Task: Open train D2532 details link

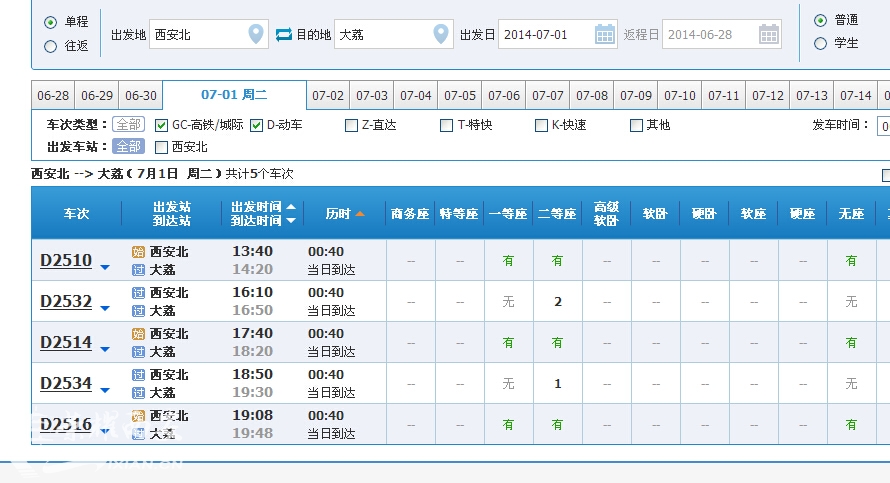Action: 66,301
